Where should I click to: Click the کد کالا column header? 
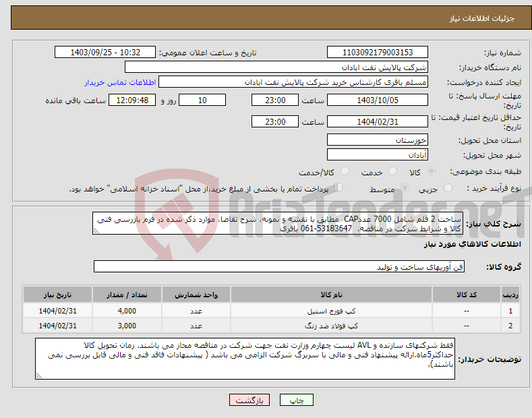coord(467,295)
